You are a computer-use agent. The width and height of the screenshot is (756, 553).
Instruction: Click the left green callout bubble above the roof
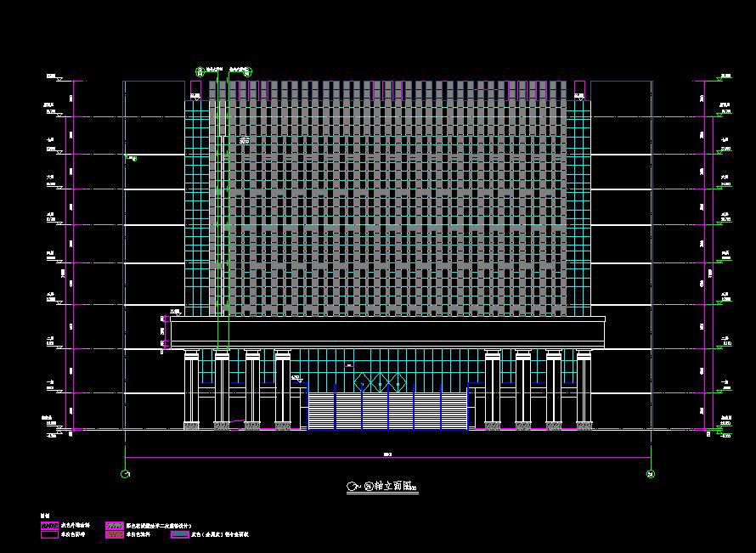pos(200,70)
